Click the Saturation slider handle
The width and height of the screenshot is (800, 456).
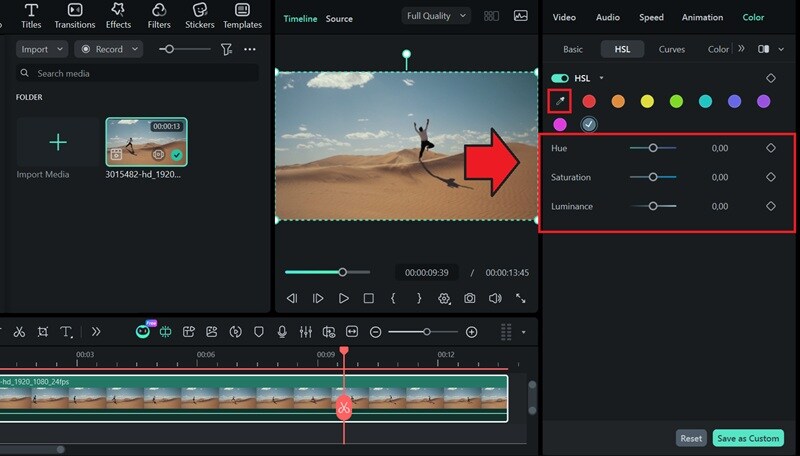[x=653, y=177]
